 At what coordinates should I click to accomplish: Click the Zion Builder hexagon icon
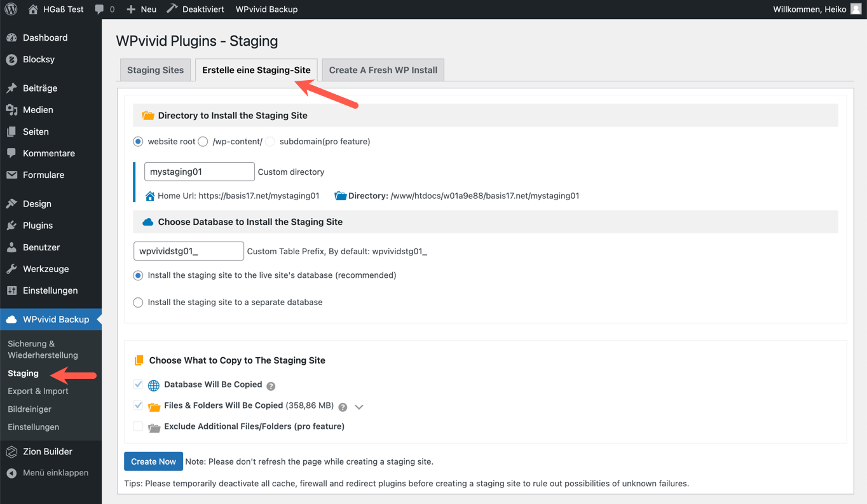click(x=11, y=452)
